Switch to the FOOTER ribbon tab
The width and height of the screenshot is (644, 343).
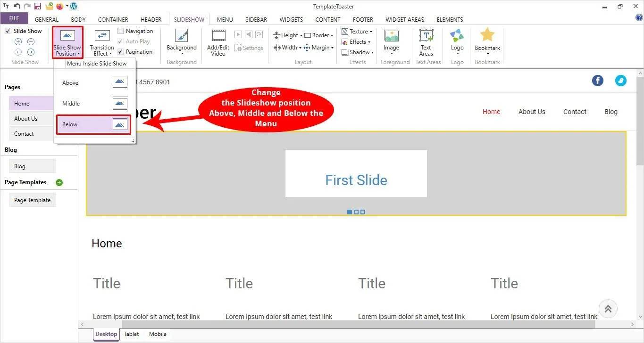click(363, 20)
